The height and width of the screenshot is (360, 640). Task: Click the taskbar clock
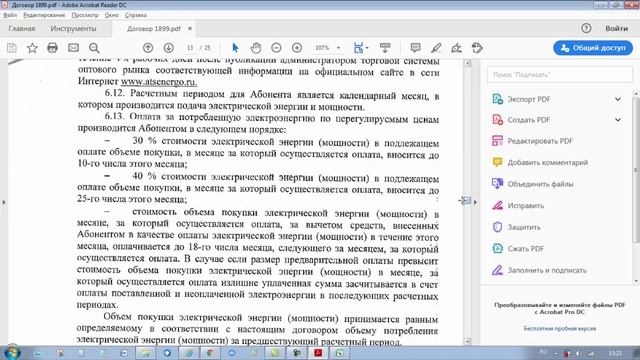(615, 353)
